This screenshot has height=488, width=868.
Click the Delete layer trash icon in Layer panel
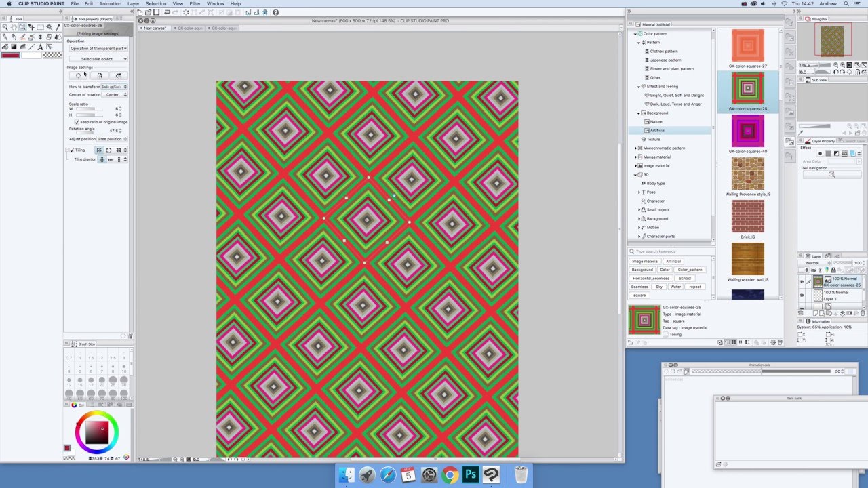click(863, 313)
